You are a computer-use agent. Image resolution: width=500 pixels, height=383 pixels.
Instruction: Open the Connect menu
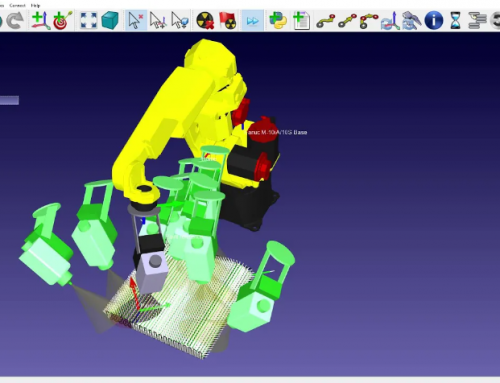(17, 5)
